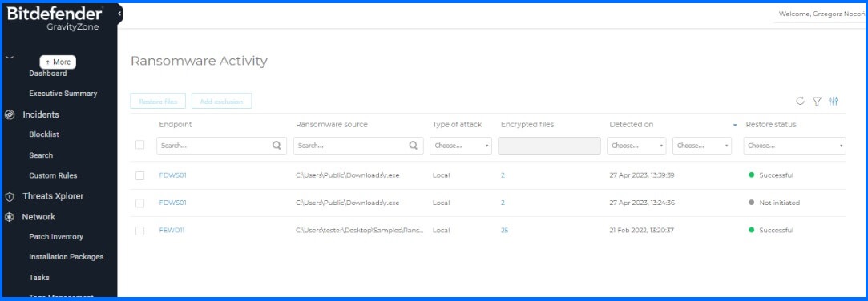Open the FEWD11 endpoint link
868x301 pixels.
click(172, 231)
